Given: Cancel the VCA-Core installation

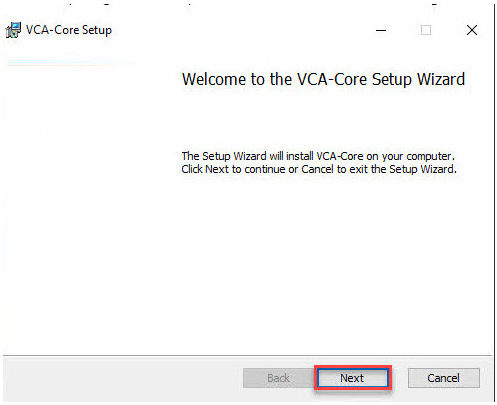Looking at the screenshot, I should tap(444, 378).
